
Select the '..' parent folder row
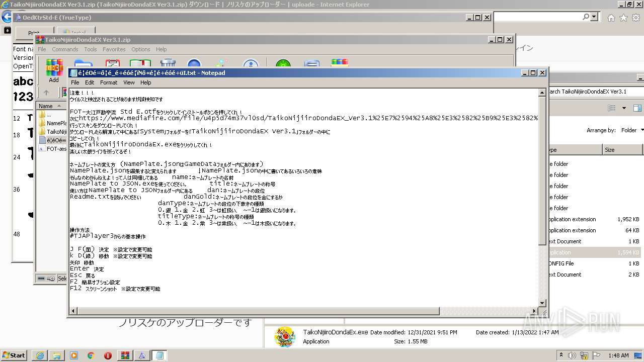[x=52, y=115]
